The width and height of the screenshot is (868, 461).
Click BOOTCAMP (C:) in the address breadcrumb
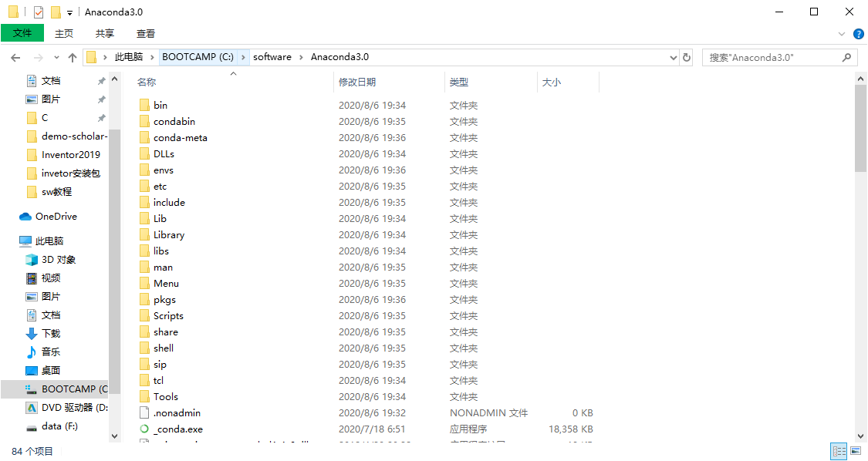(198, 57)
